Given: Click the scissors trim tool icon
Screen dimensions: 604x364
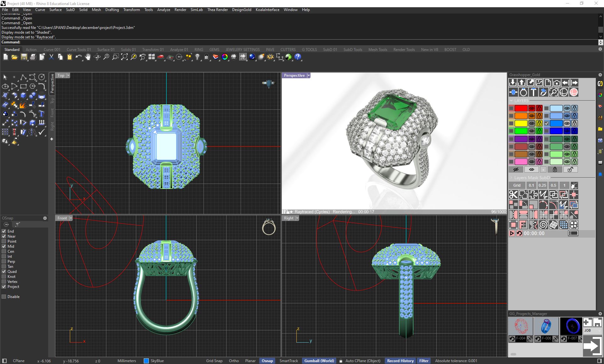Looking at the screenshot, I should coord(513,195).
